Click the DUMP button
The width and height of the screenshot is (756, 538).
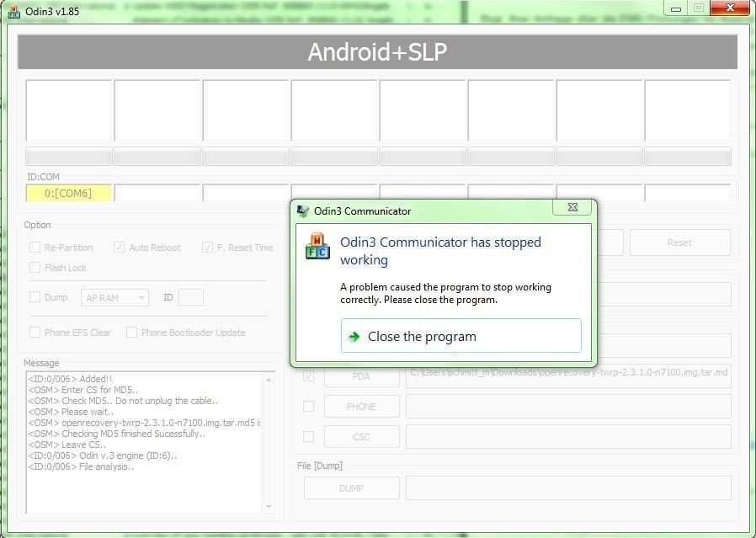click(352, 487)
